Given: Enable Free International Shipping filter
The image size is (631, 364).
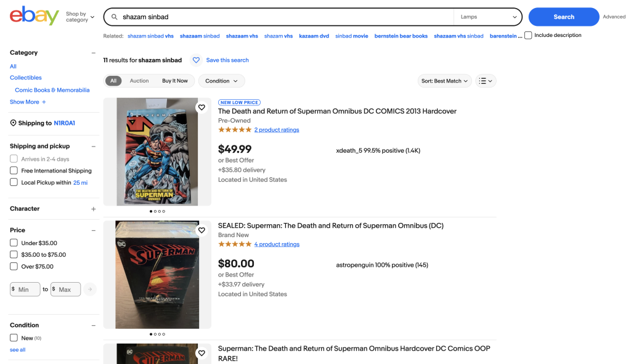Looking at the screenshot, I should (x=14, y=171).
